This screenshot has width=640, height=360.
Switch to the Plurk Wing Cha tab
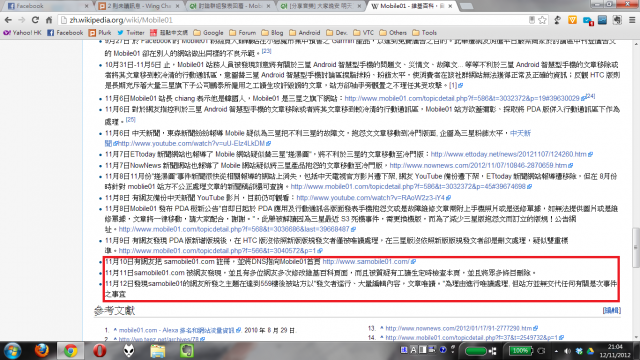139,6
